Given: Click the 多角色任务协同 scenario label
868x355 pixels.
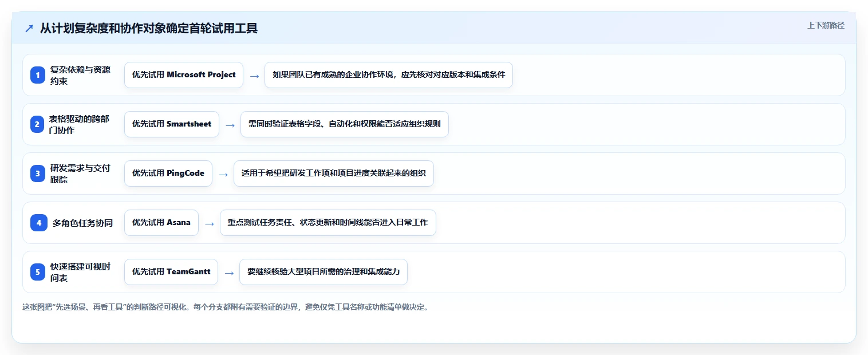Looking at the screenshot, I should [83, 223].
